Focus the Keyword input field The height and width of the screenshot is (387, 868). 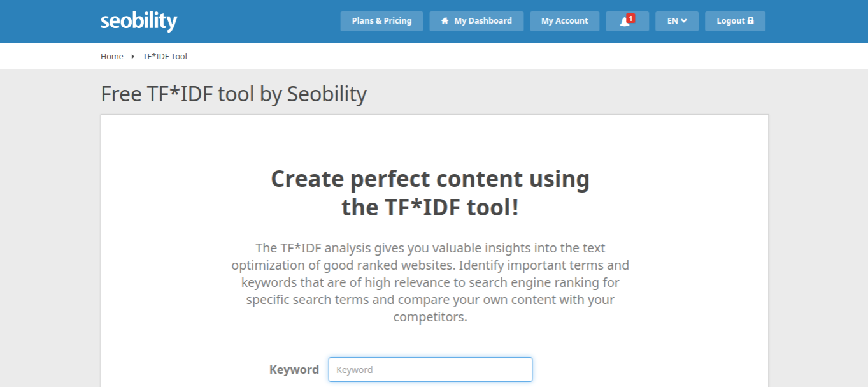point(430,370)
